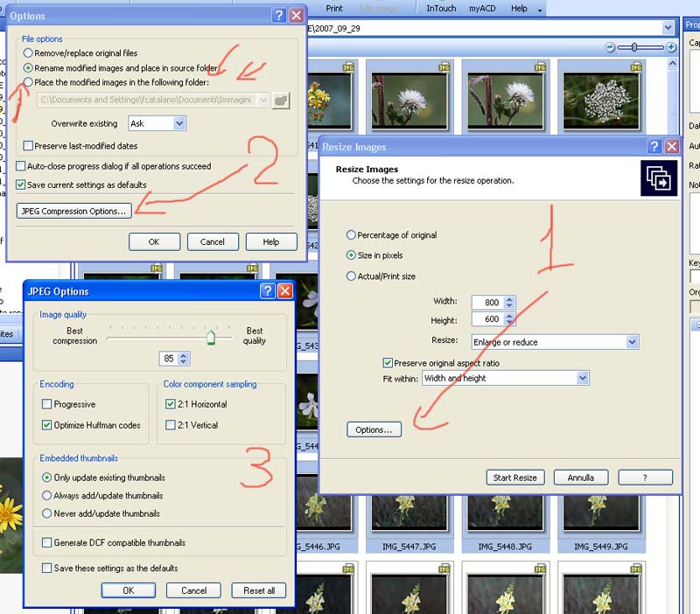The image size is (700, 614).
Task: Enable Progressive encoding checkbox
Action: (46, 404)
